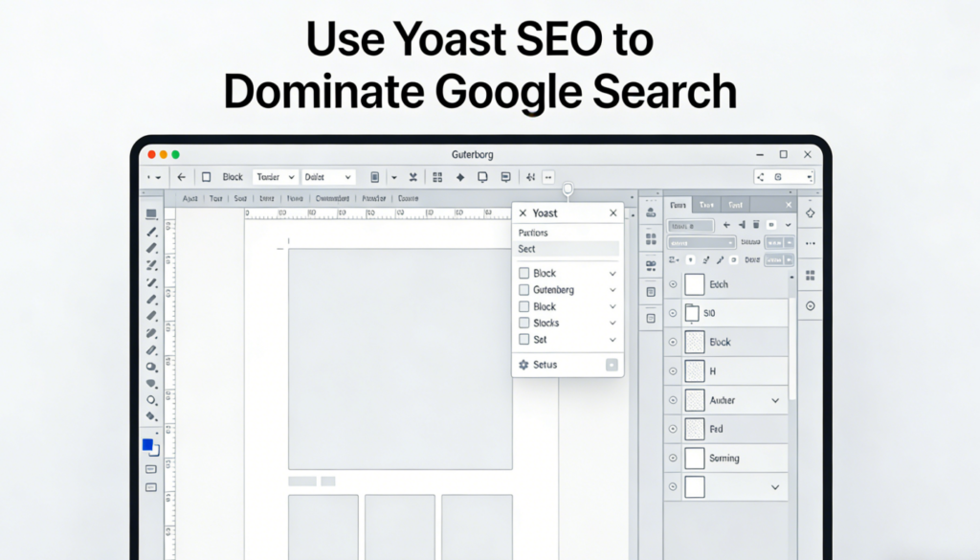Screen dimensions: 980x560
Task: Open the Torder dropdown in the toolbar
Action: point(276,177)
